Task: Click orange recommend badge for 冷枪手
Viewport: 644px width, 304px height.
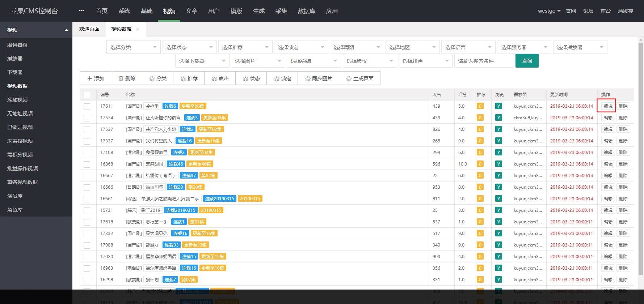Action: coord(480,106)
